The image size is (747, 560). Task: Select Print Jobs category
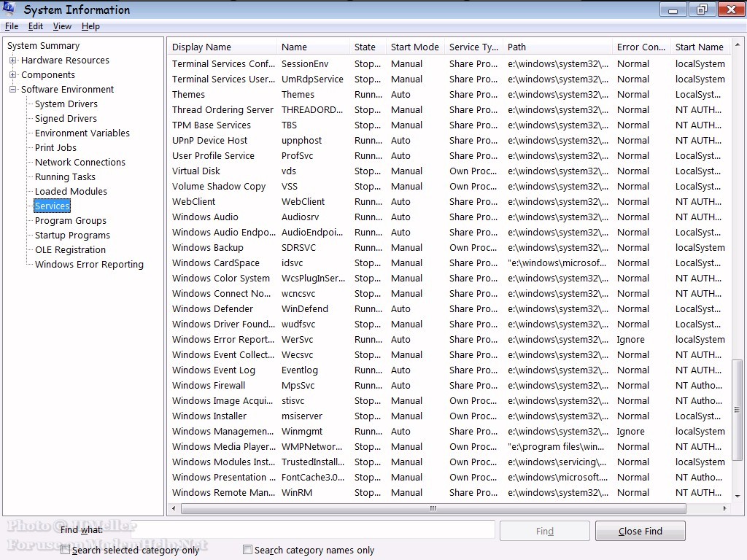(x=55, y=147)
